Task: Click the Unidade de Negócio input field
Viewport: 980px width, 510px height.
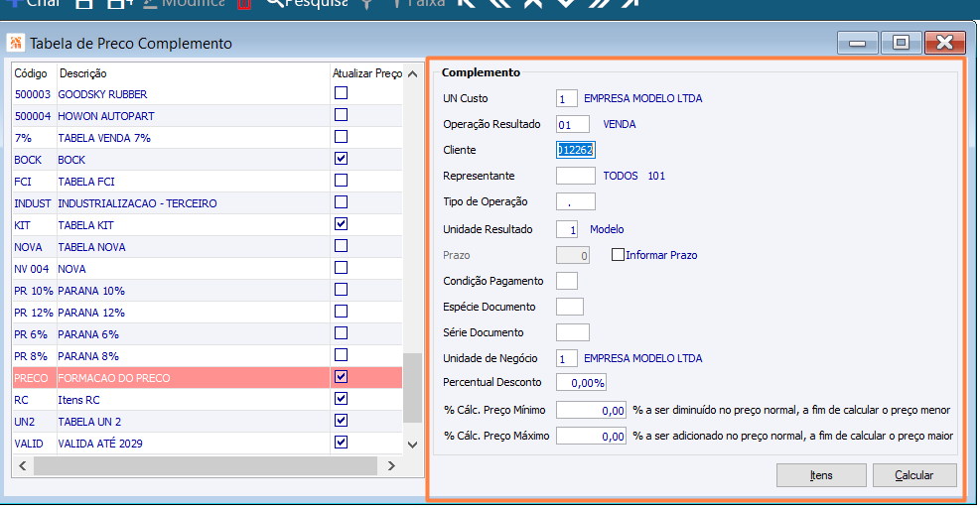Action: coord(566,358)
